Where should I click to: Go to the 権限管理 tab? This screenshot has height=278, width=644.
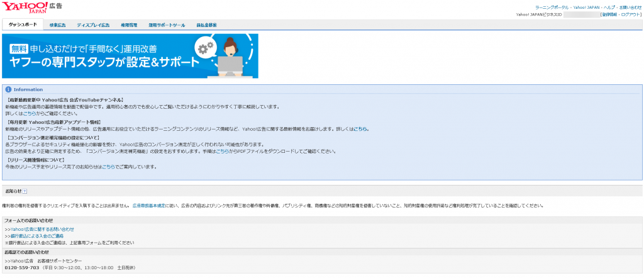click(129, 25)
